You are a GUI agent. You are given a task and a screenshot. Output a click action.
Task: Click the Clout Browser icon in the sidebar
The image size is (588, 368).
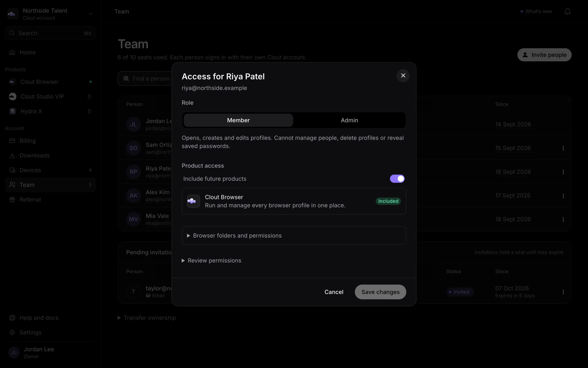pyautogui.click(x=12, y=82)
